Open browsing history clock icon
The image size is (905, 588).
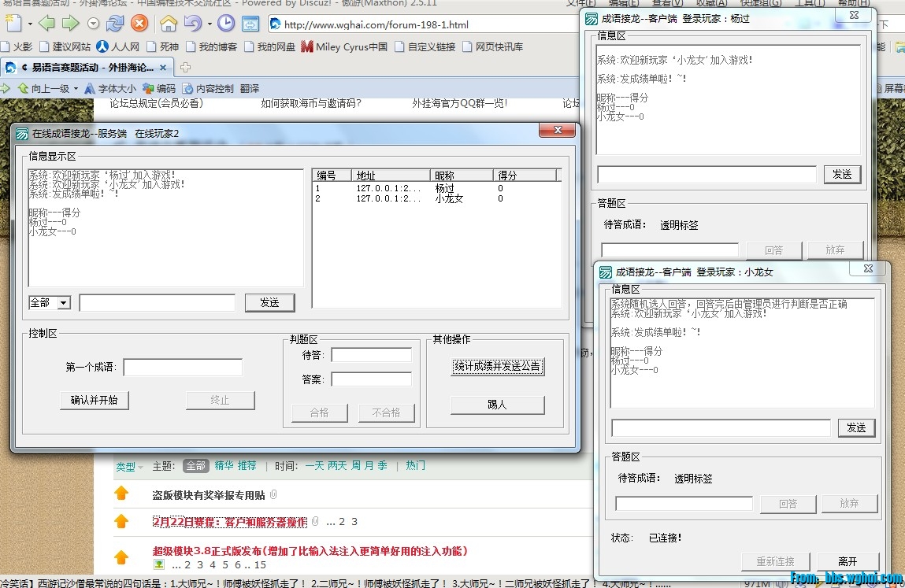click(225, 23)
